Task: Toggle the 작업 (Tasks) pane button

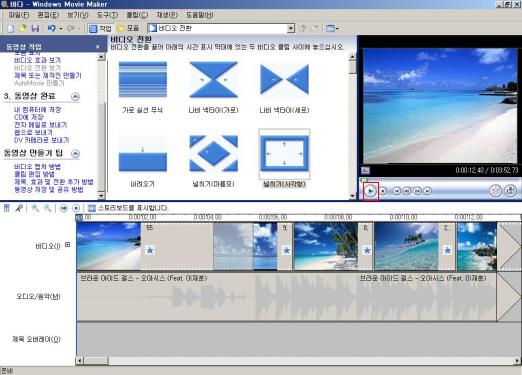Action: (100, 28)
